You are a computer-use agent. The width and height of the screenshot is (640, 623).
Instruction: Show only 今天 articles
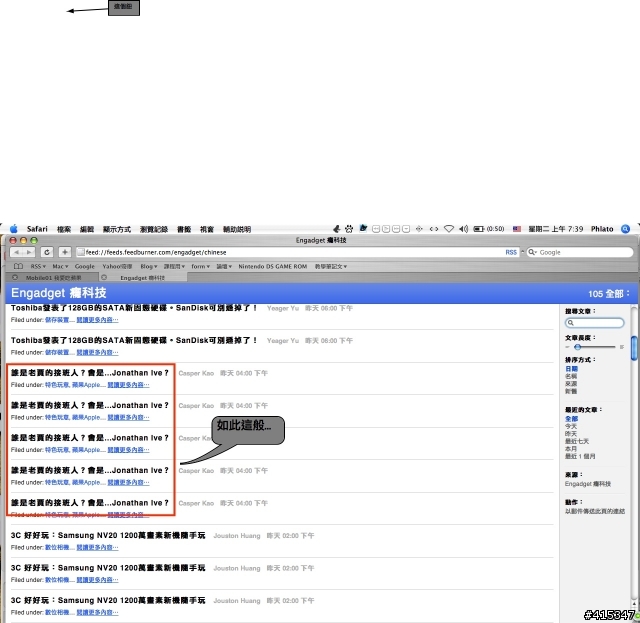tap(571, 426)
